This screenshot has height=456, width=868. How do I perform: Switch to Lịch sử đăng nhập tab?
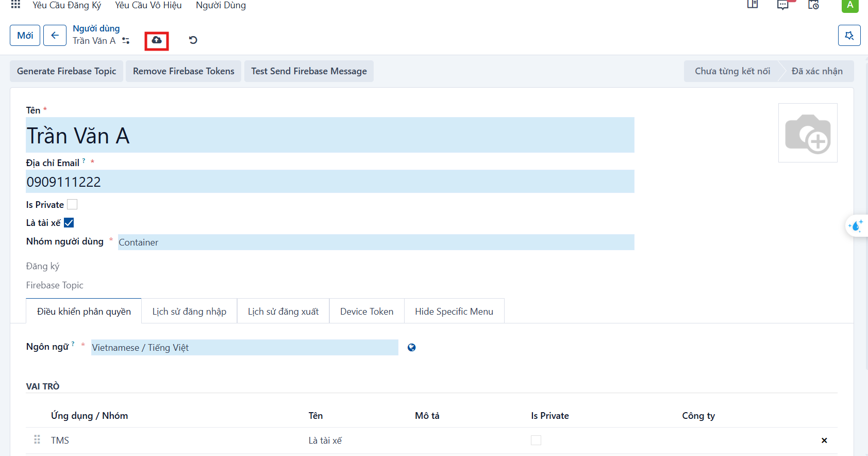(189, 311)
